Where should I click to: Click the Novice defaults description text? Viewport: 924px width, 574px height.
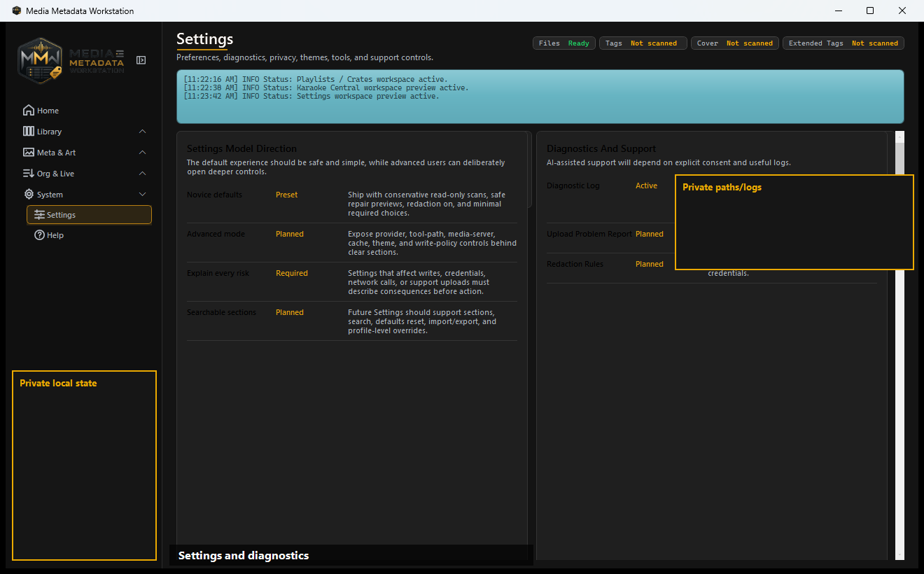click(x=426, y=204)
